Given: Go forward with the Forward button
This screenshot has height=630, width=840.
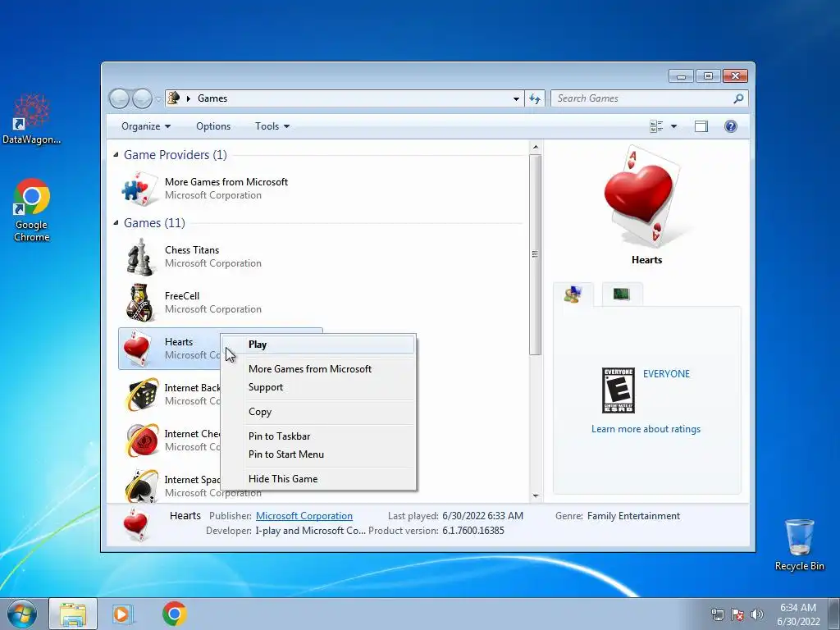Looking at the screenshot, I should (x=142, y=98).
